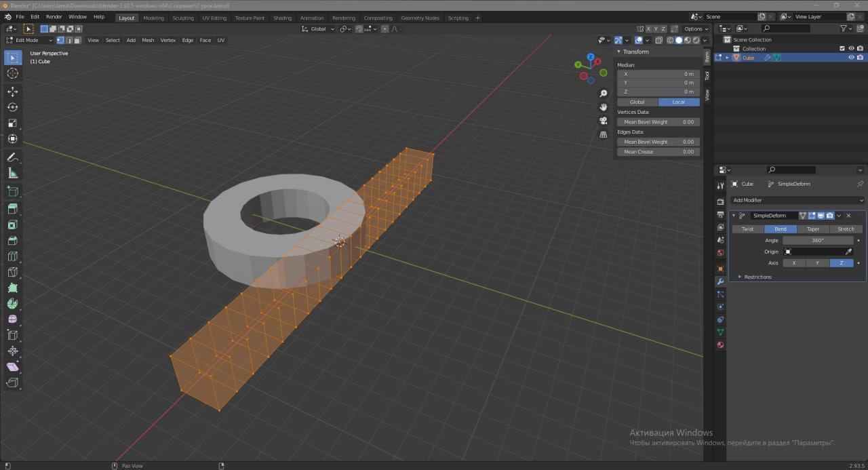
Task: Select the Add Cube tool
Action: click(12, 191)
